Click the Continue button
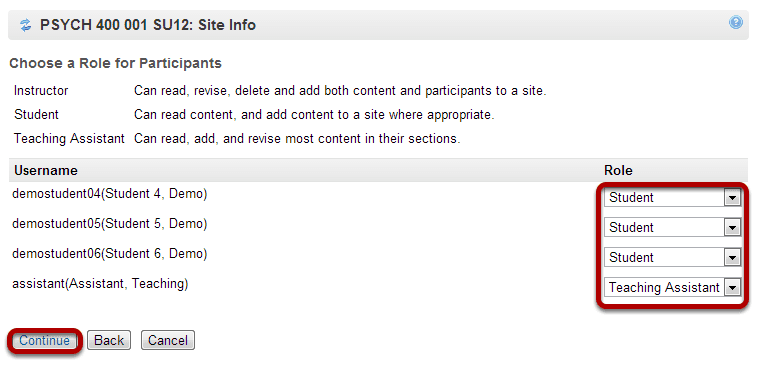 click(45, 340)
